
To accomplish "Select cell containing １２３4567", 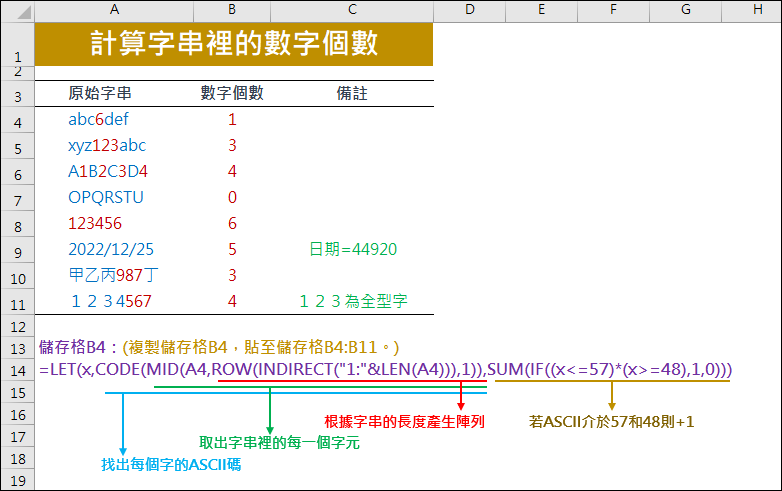I will tap(114, 301).
